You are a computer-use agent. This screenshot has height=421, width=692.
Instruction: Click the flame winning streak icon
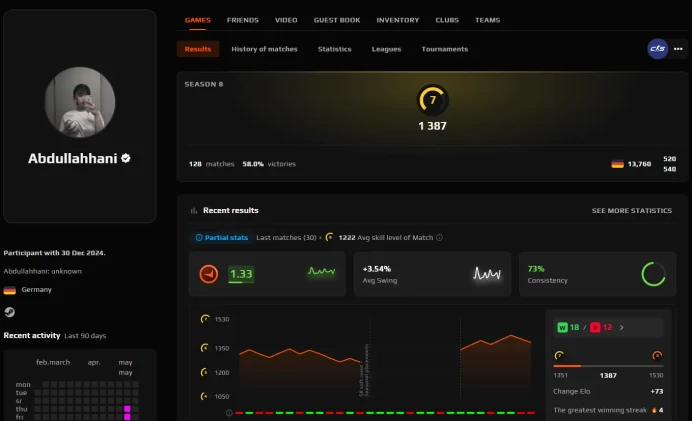click(x=654, y=410)
